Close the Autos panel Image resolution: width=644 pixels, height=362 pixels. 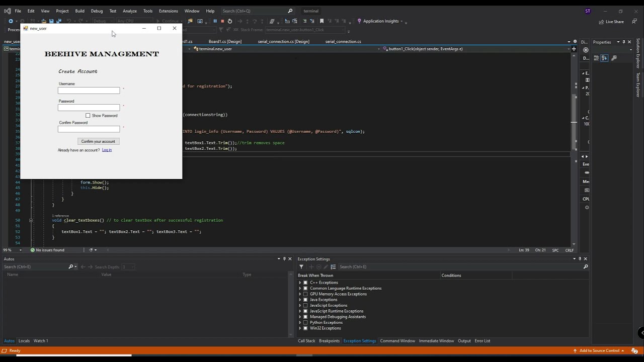point(290,259)
